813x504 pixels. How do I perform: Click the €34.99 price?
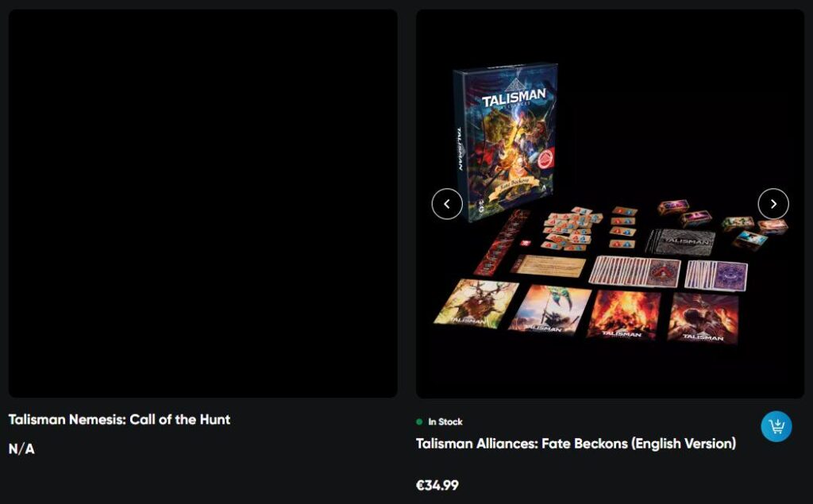(437, 485)
